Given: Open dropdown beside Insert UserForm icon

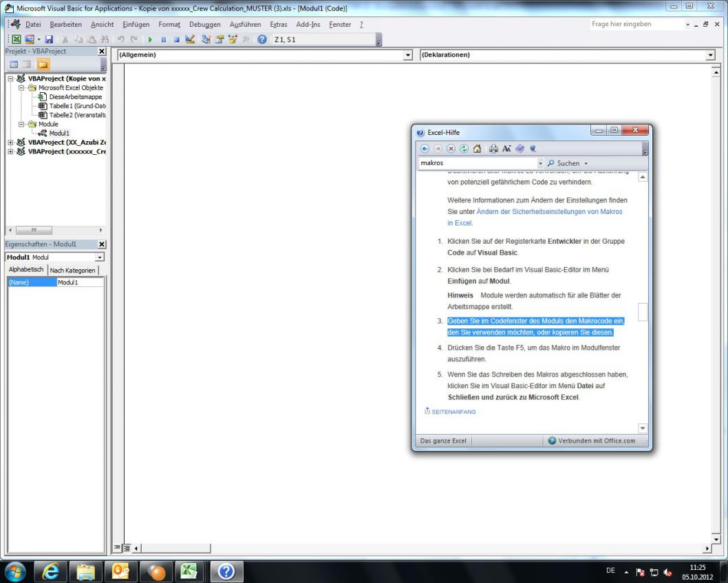Looking at the screenshot, I should (39, 39).
